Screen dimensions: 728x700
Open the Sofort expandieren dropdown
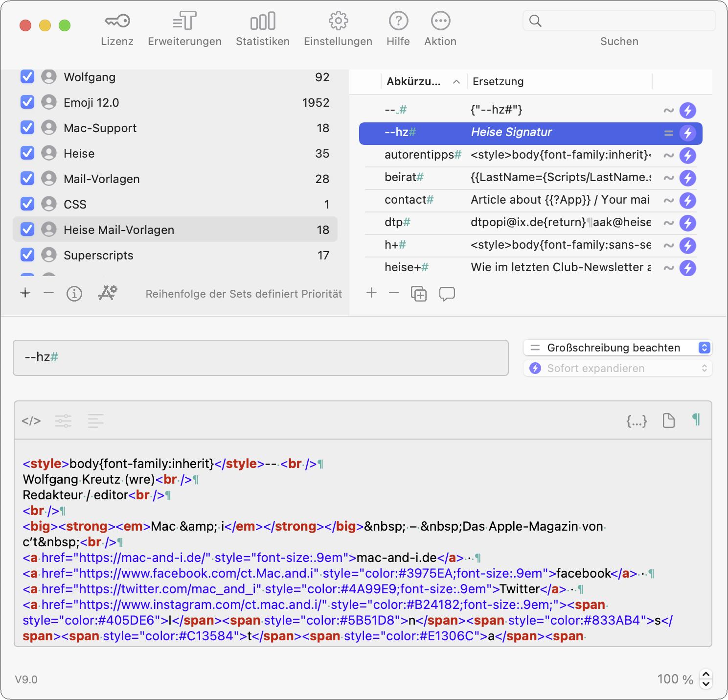click(617, 368)
